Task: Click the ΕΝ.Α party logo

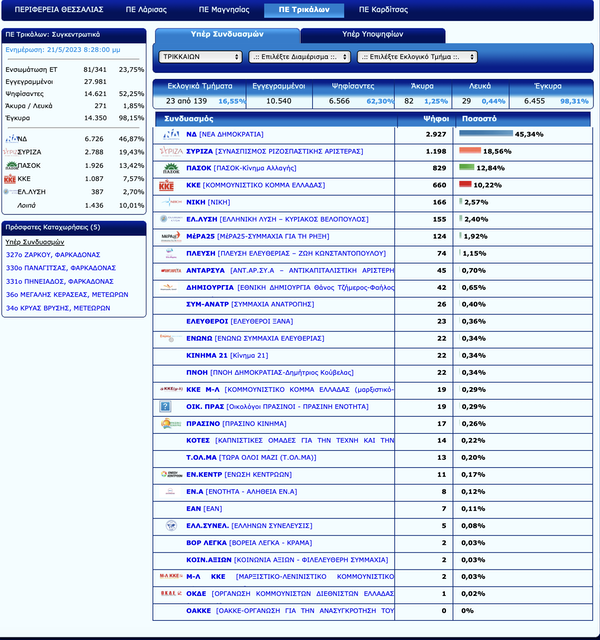Action: coord(170,492)
